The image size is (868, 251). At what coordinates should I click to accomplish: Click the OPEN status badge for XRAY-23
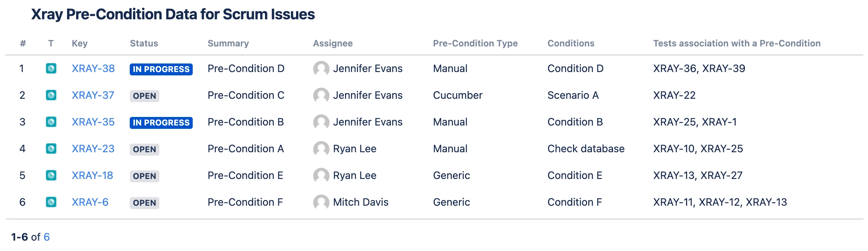144,149
